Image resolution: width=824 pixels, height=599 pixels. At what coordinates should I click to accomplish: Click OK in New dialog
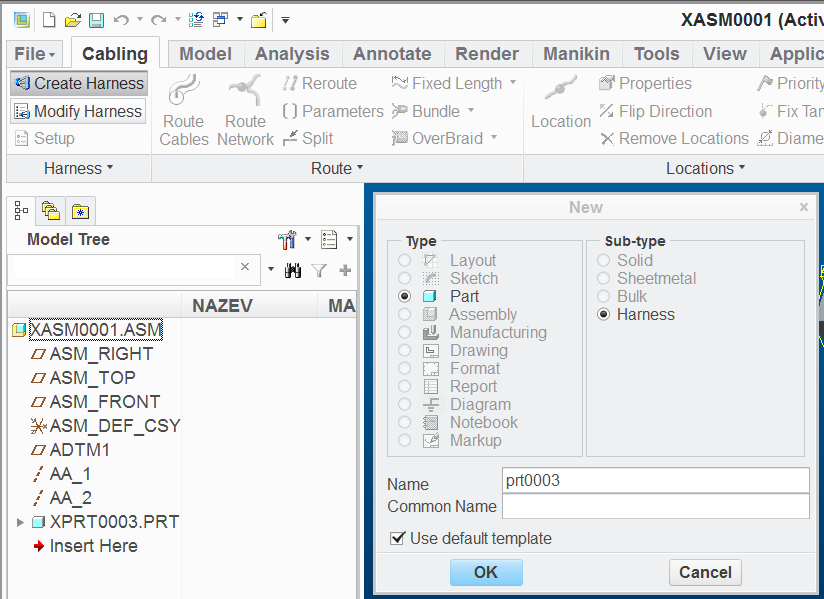486,572
